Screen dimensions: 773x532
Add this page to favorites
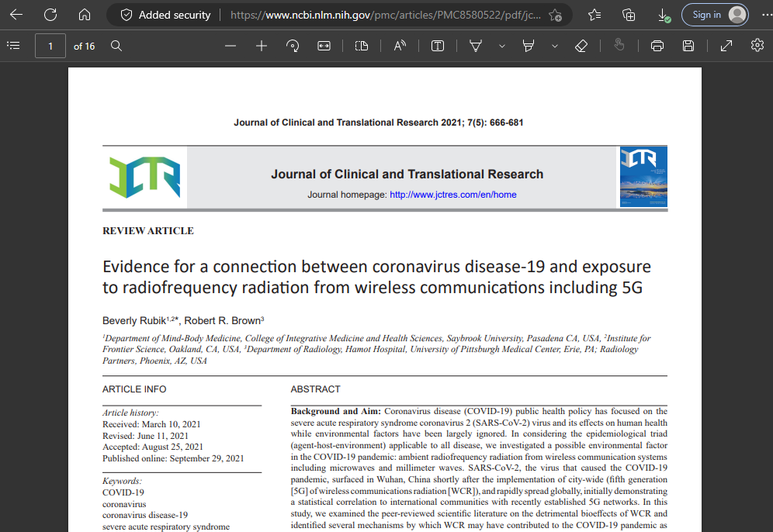556,16
